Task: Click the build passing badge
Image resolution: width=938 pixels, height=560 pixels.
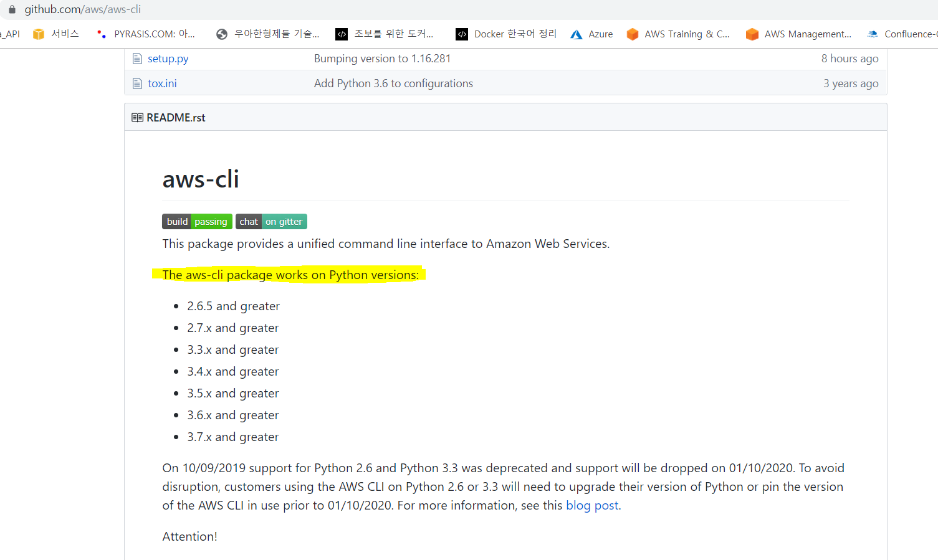Action: 197,222
